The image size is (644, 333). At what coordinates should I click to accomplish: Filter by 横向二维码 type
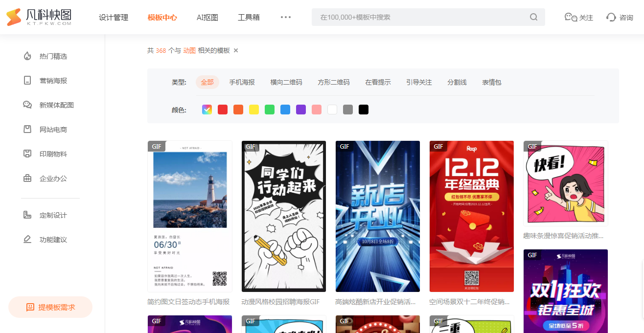[x=286, y=82]
